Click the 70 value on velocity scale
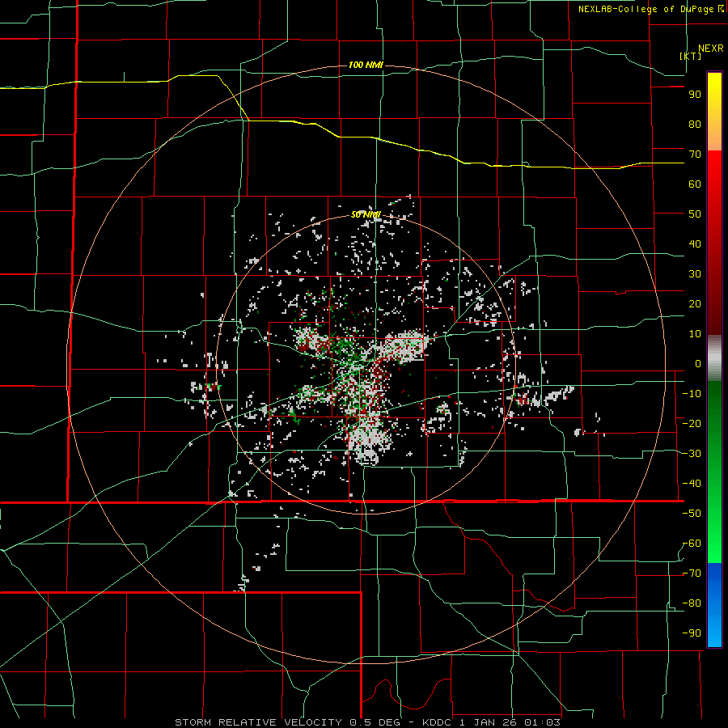This screenshot has width=728, height=728. pos(695,154)
